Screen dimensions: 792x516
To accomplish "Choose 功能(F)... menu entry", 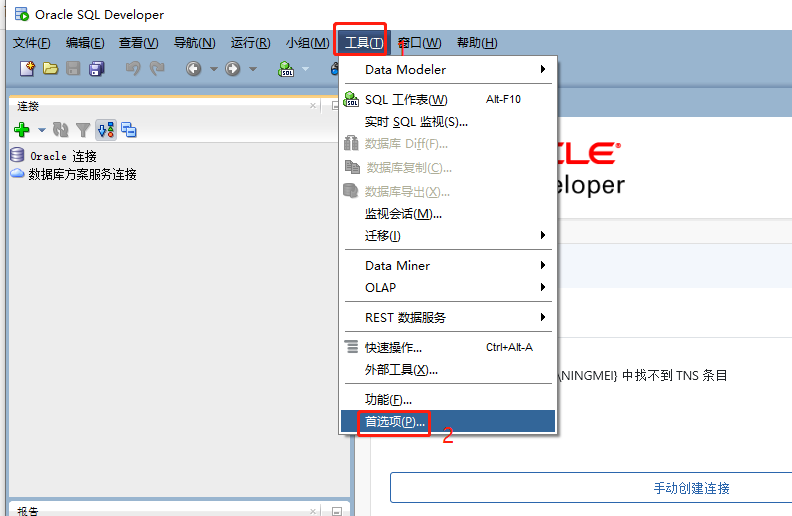I will 448,399.
